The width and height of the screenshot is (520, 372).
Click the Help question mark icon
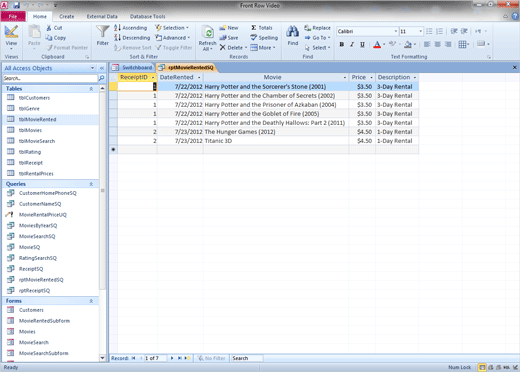coord(515,16)
